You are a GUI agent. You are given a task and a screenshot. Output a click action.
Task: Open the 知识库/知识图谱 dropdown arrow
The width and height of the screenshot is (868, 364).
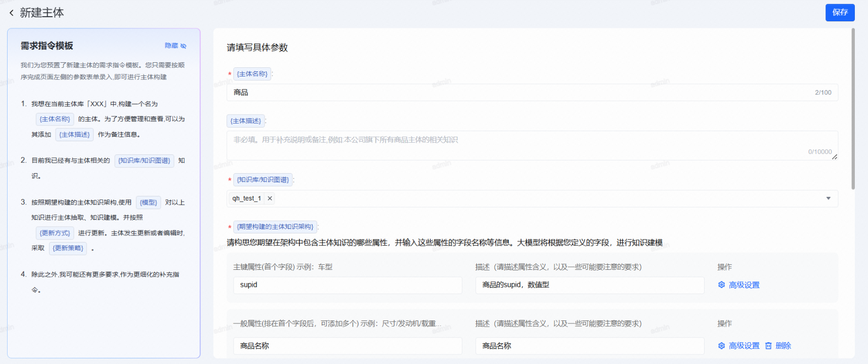click(828, 198)
